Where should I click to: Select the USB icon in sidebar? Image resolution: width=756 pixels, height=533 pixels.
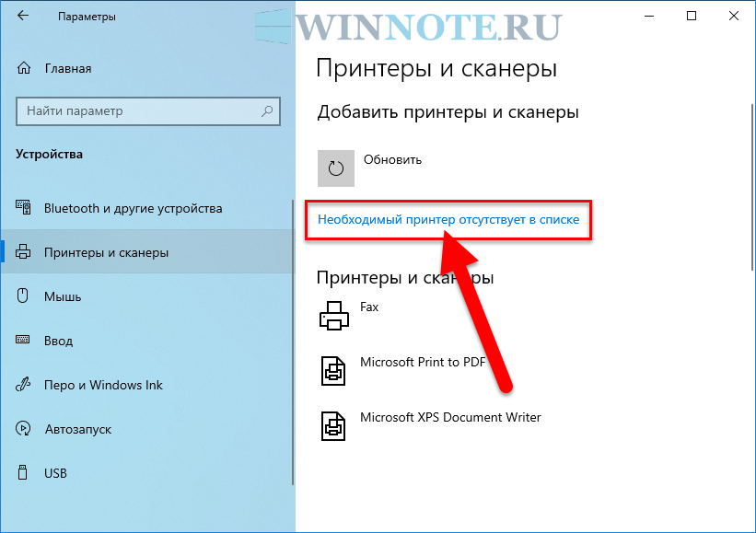click(22, 472)
